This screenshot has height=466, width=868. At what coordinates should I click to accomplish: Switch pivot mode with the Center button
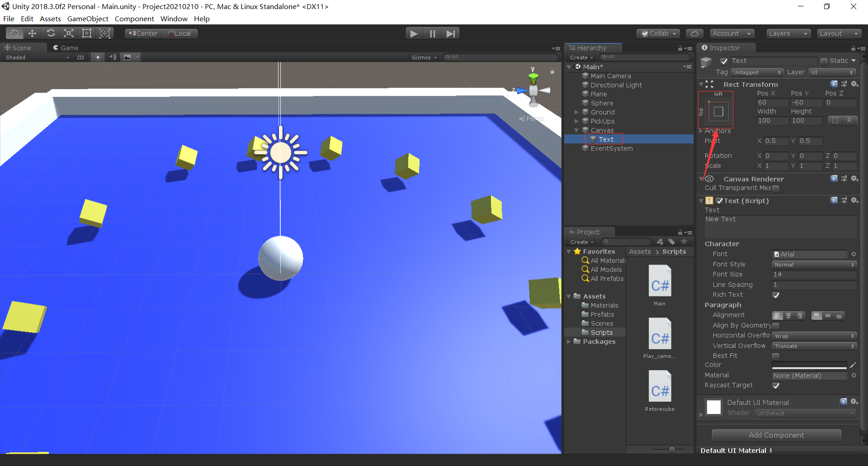142,33
